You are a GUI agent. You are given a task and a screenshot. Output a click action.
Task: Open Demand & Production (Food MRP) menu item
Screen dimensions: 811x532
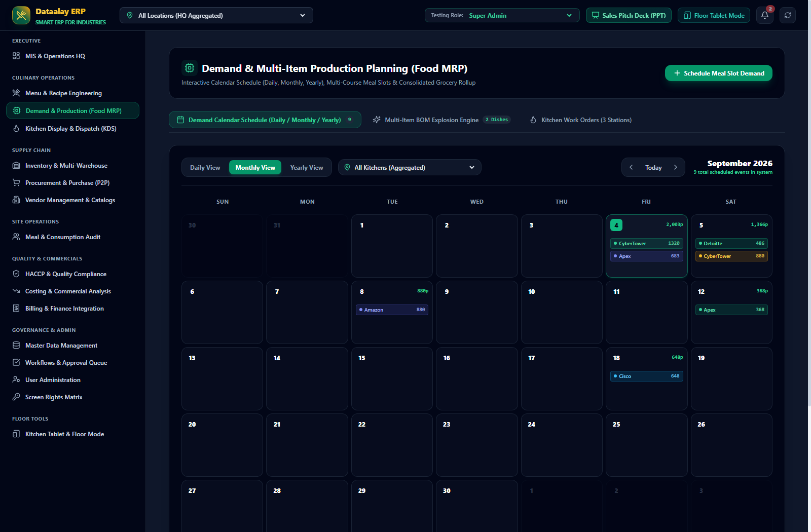[72, 110]
